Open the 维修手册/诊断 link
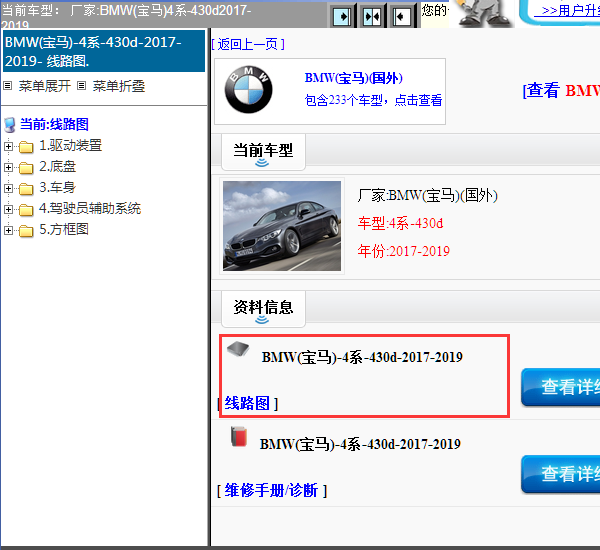 [x=271, y=490]
